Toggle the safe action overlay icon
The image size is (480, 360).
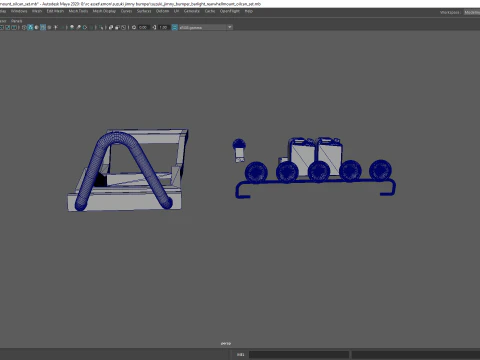click(7, 27)
